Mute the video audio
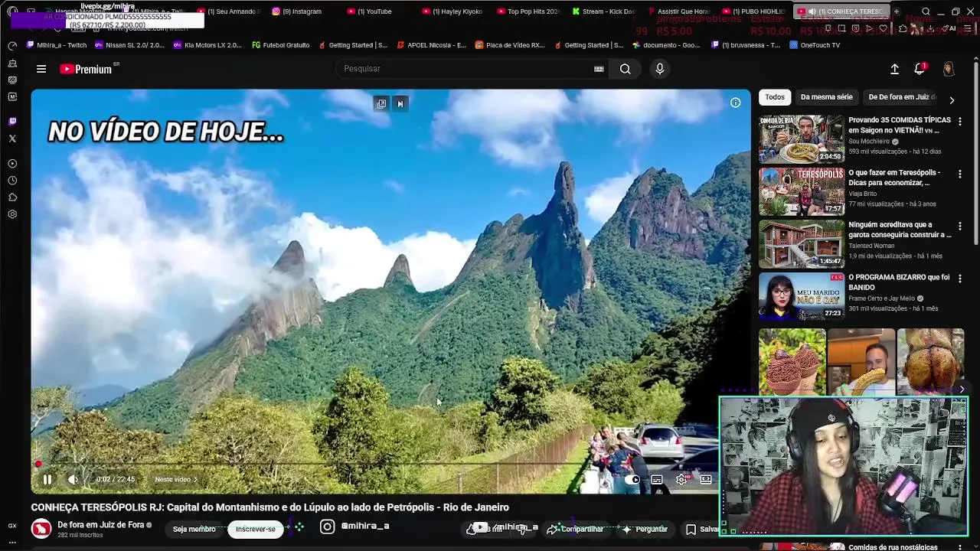Screen dimensions: 980x551 pyautogui.click(x=73, y=479)
